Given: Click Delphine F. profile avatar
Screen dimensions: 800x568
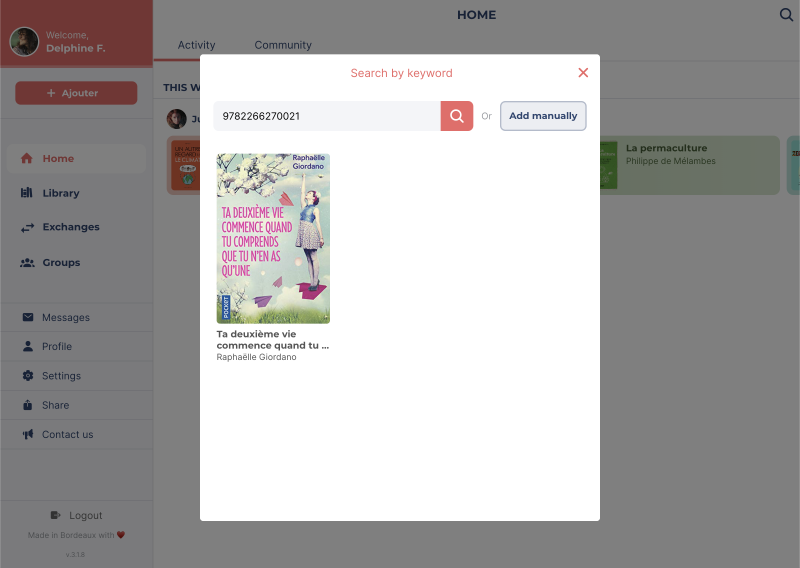Looking at the screenshot, I should coord(24,42).
